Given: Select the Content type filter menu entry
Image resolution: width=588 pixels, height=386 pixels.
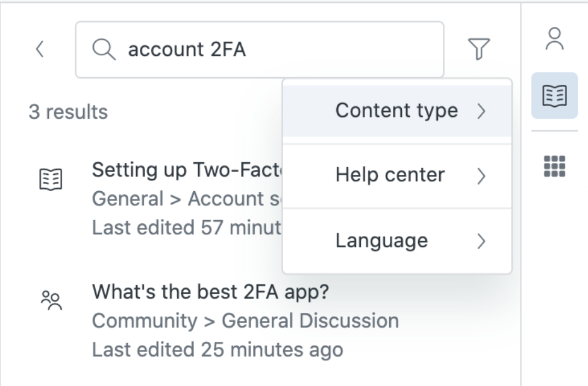Looking at the screenshot, I should [396, 110].
